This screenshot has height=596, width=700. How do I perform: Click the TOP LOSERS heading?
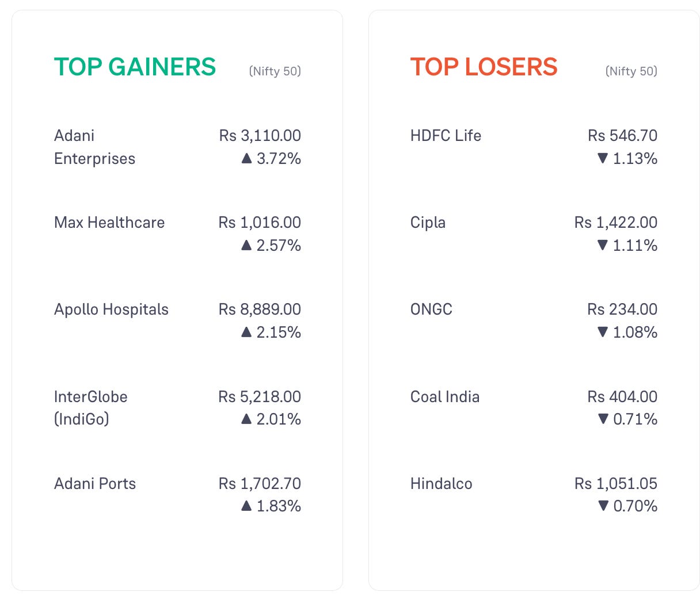coord(484,67)
